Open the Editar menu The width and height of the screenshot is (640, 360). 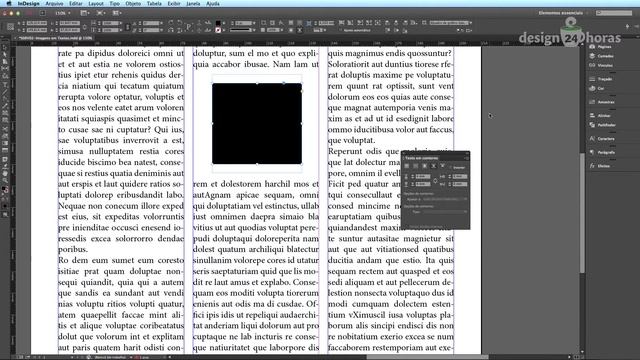(x=76, y=3)
